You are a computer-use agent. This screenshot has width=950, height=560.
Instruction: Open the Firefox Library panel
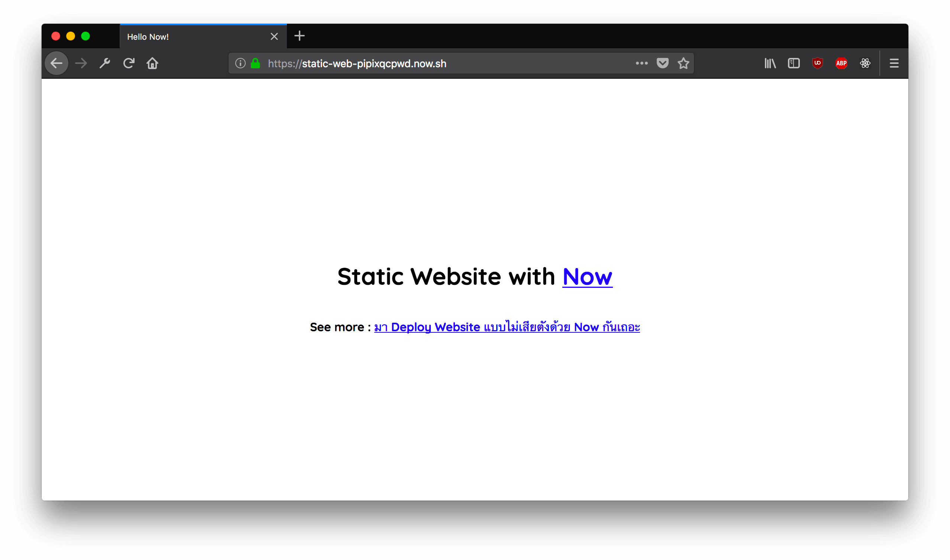[x=770, y=63]
